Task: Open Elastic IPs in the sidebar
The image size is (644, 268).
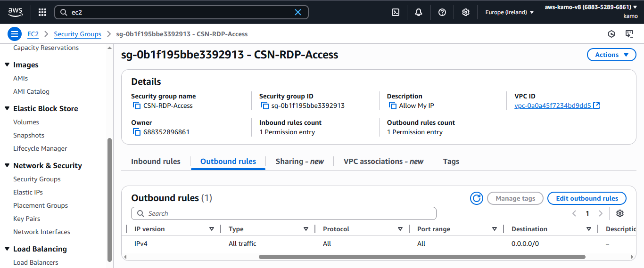Action: [x=28, y=192]
